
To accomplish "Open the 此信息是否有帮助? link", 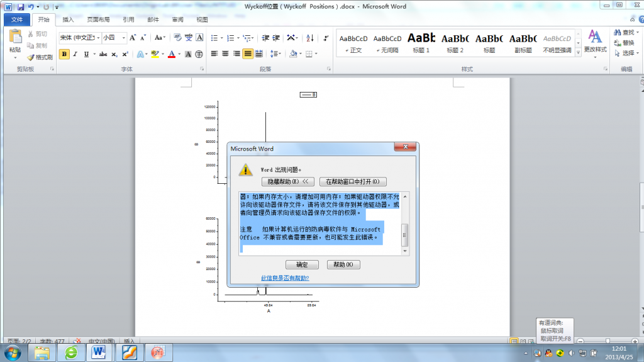I will pyautogui.click(x=285, y=278).
